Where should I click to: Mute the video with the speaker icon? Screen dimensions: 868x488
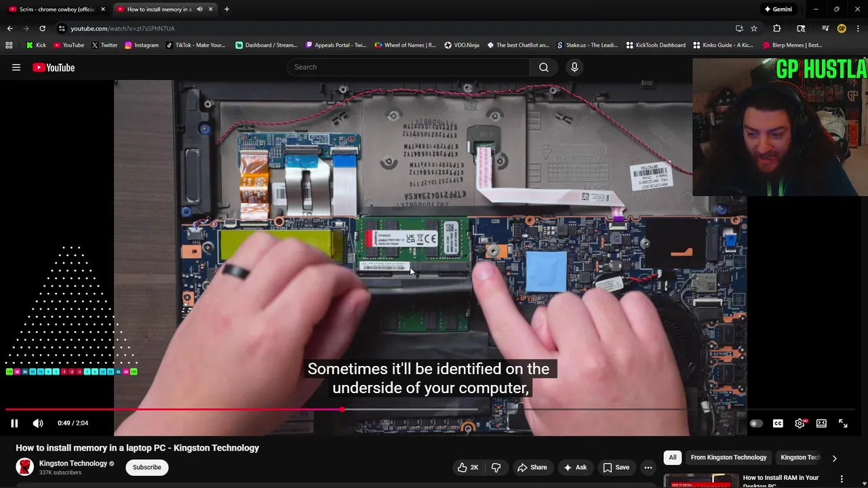(x=38, y=423)
